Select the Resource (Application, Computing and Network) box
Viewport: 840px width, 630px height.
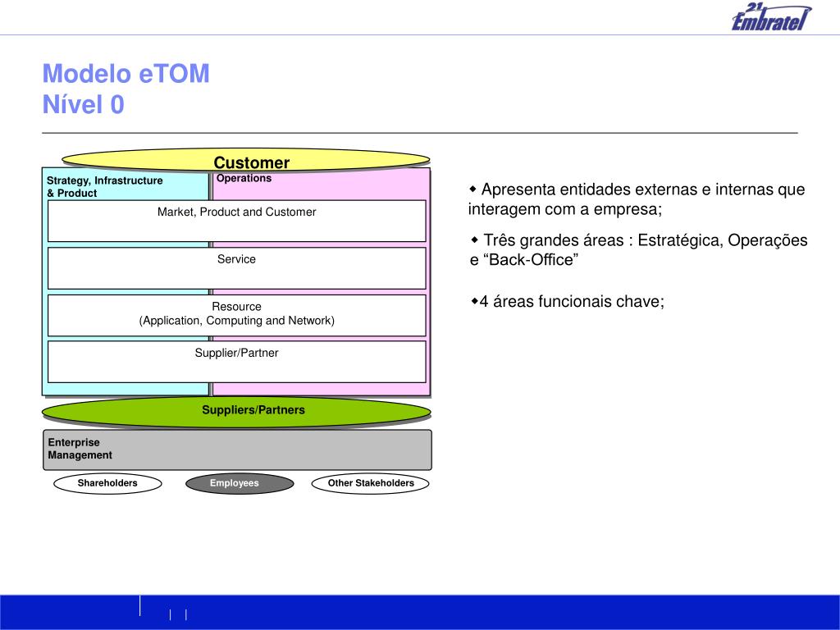tap(237, 315)
